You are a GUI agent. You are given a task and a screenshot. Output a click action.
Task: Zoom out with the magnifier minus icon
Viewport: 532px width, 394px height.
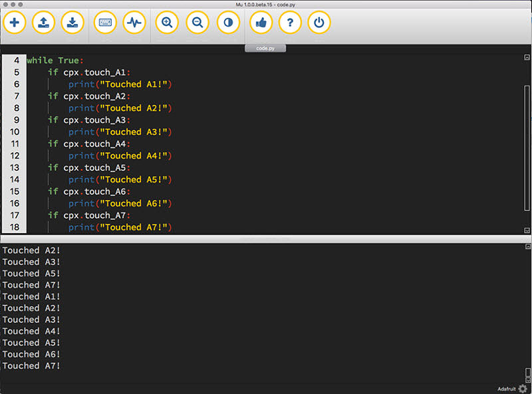coord(198,22)
